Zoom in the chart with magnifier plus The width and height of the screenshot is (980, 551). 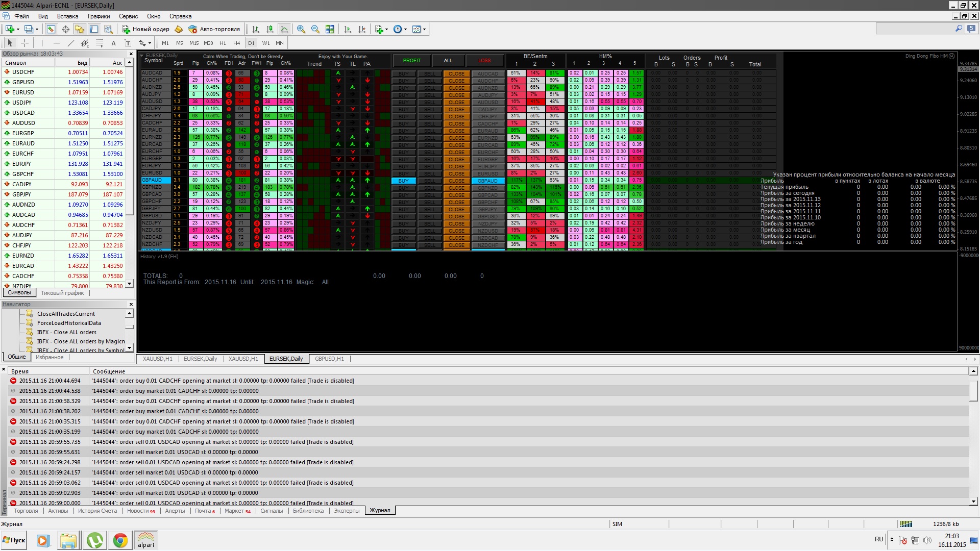point(301,29)
